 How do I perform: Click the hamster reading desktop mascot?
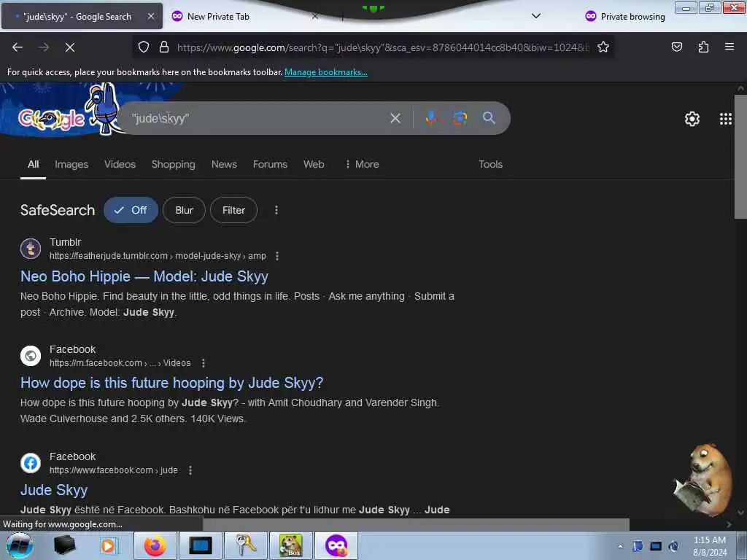click(704, 480)
